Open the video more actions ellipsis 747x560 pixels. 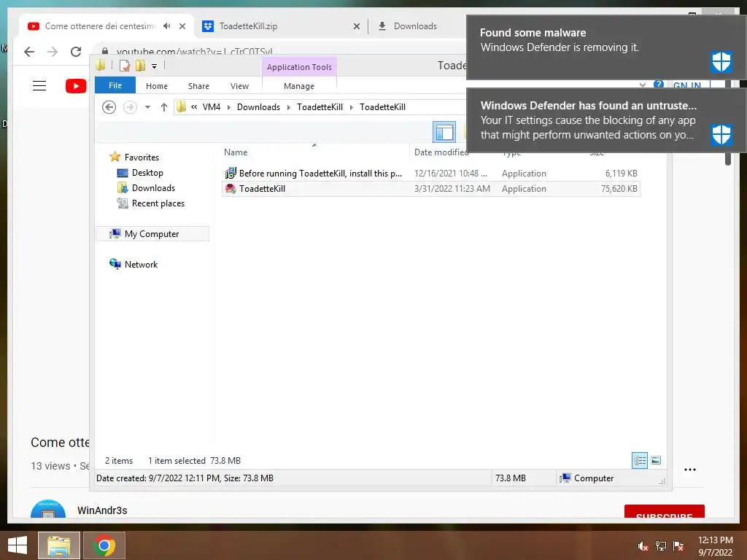coord(690,470)
